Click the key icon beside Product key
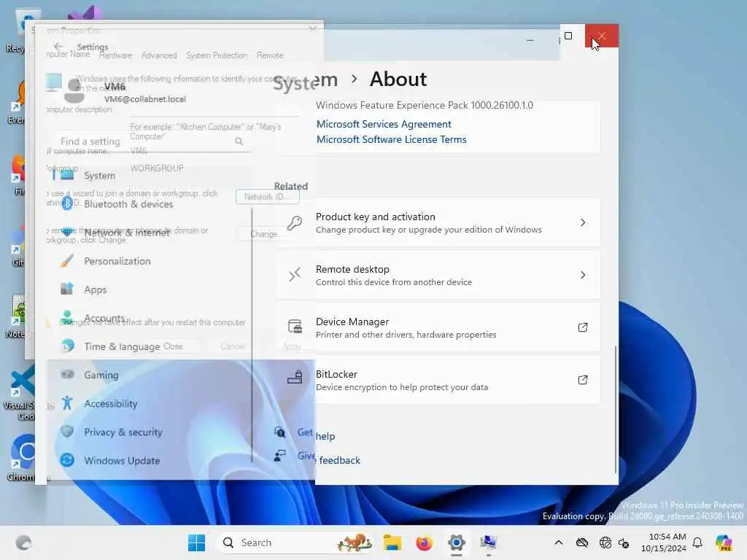The image size is (747, 560). point(295,223)
